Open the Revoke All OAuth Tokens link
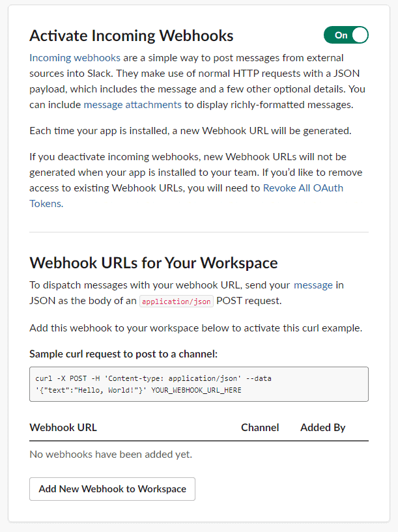 click(303, 188)
